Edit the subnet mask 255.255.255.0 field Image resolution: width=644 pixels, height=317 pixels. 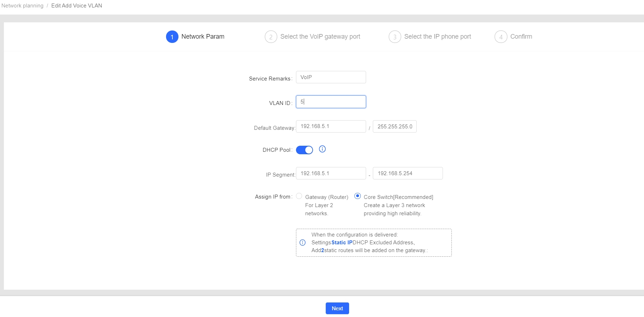[x=395, y=127]
